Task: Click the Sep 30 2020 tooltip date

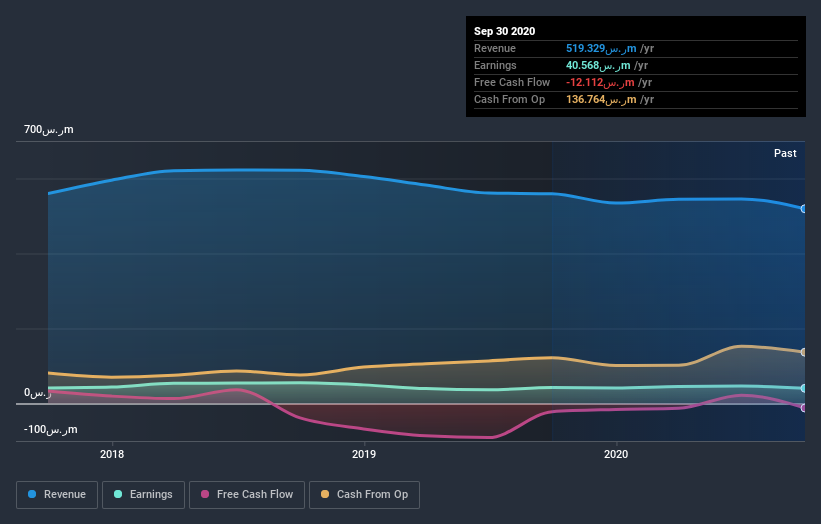Action: pos(504,31)
